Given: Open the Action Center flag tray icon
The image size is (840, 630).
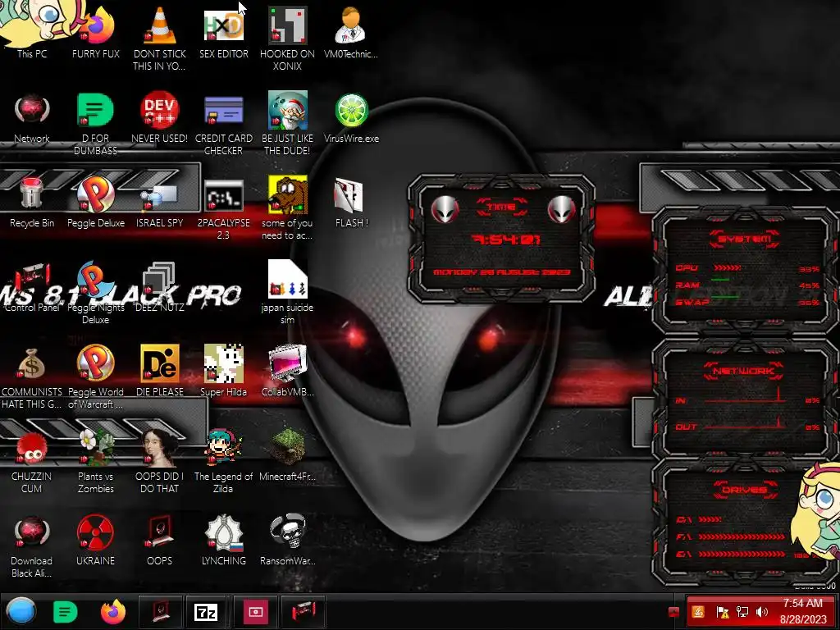Looking at the screenshot, I should [722, 612].
